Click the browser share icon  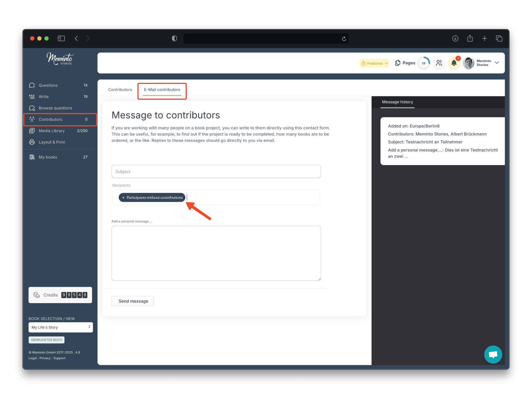coord(470,39)
